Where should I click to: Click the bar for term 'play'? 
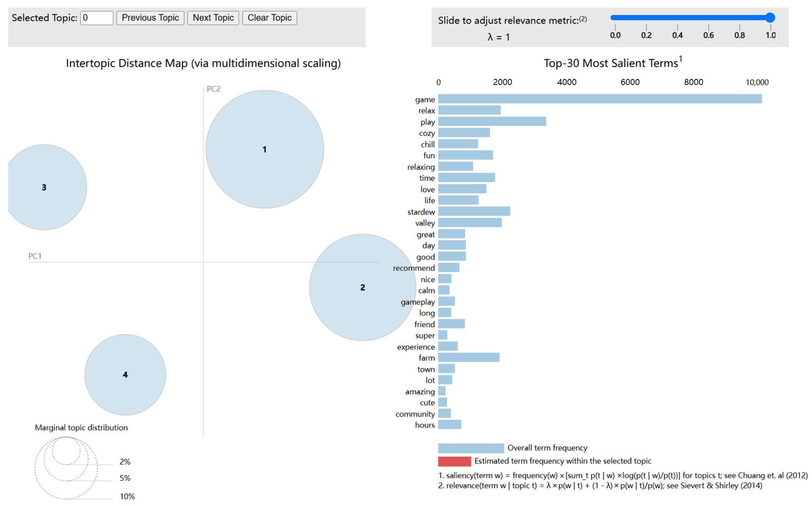pos(492,121)
